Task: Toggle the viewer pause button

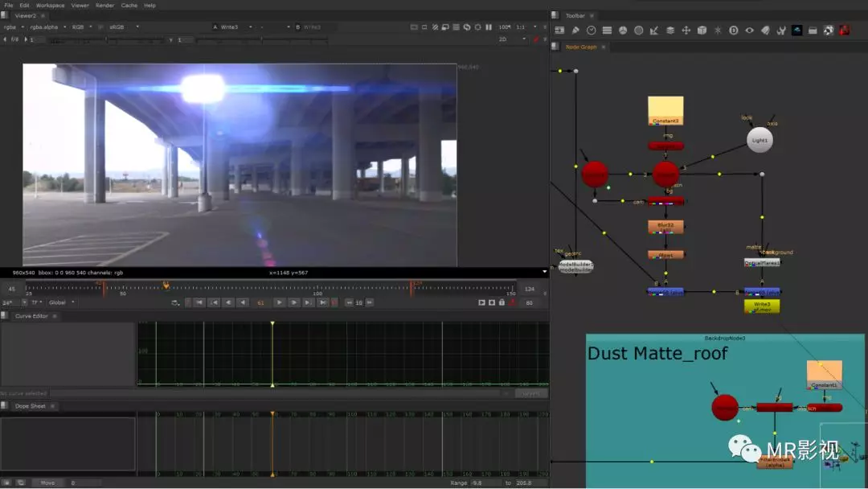Action: pos(489,27)
